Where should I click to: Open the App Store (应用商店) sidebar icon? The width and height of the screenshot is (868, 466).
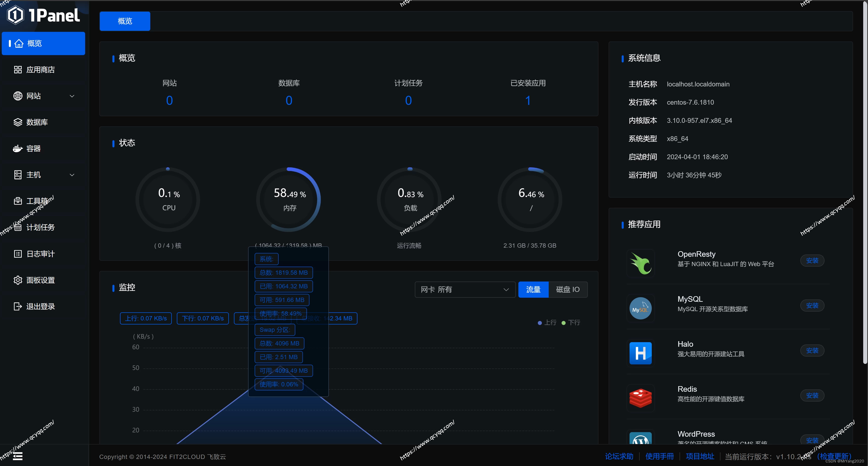(x=18, y=70)
